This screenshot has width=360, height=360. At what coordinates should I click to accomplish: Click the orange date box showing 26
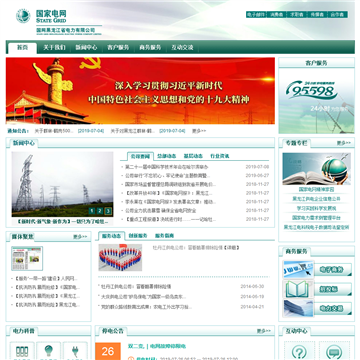click(108, 351)
